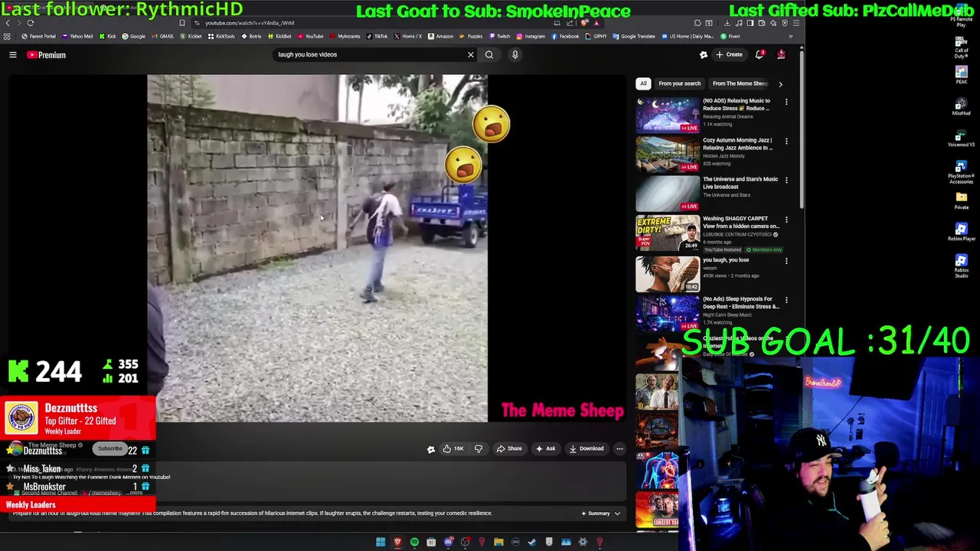Open the Google bookmark
Image resolution: width=980 pixels, height=551 pixels.
coord(134,36)
